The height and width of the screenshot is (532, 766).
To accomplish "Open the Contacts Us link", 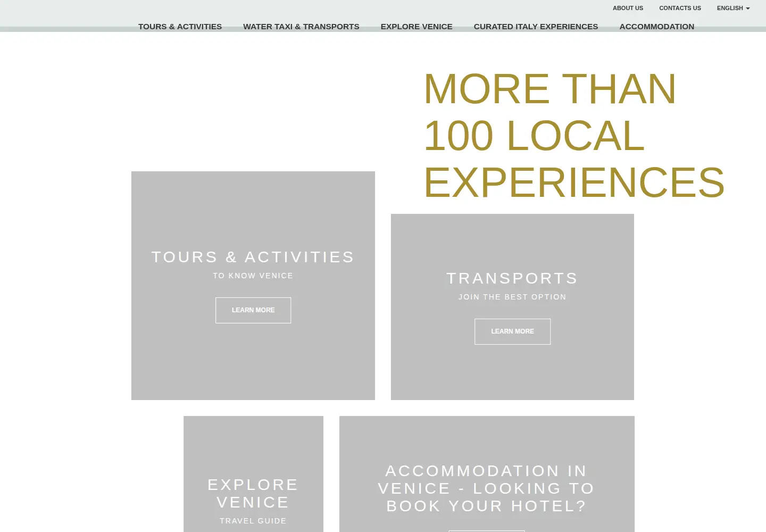I will pos(680,8).
